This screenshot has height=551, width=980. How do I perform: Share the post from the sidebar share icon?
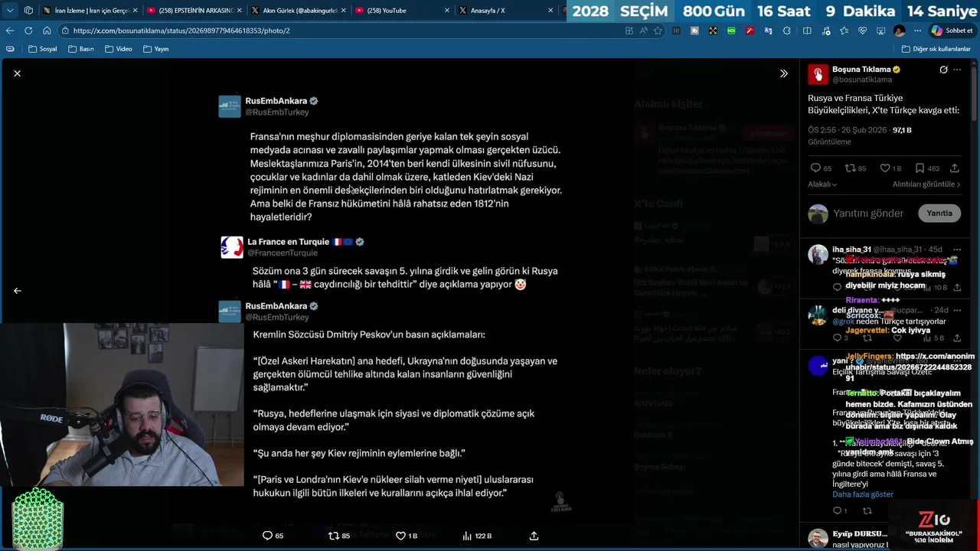(x=954, y=168)
